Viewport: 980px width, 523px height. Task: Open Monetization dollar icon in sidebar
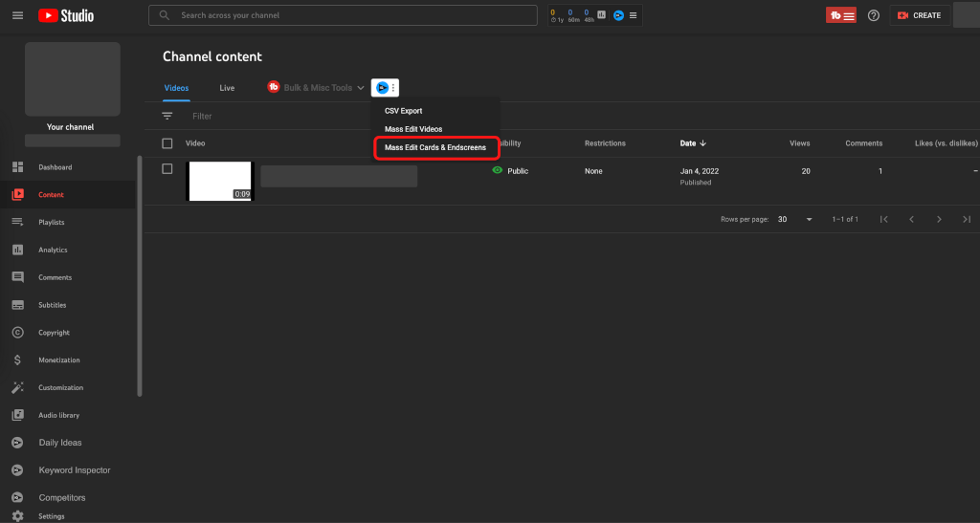point(17,360)
